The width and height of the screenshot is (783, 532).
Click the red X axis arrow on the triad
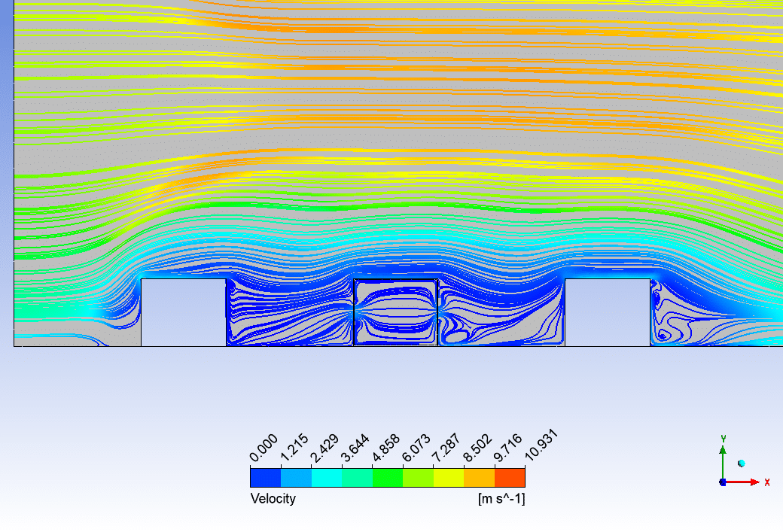click(x=754, y=482)
